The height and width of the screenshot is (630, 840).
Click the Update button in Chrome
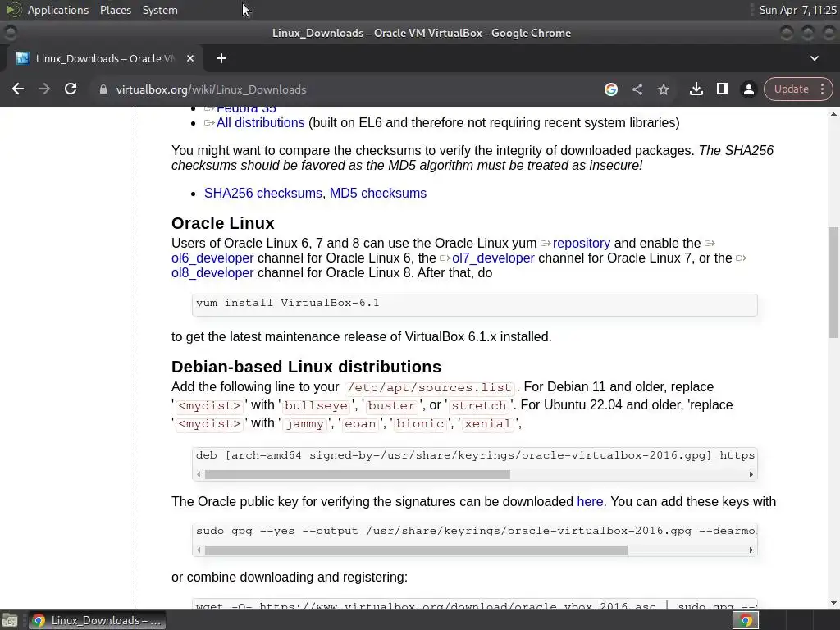tap(791, 89)
